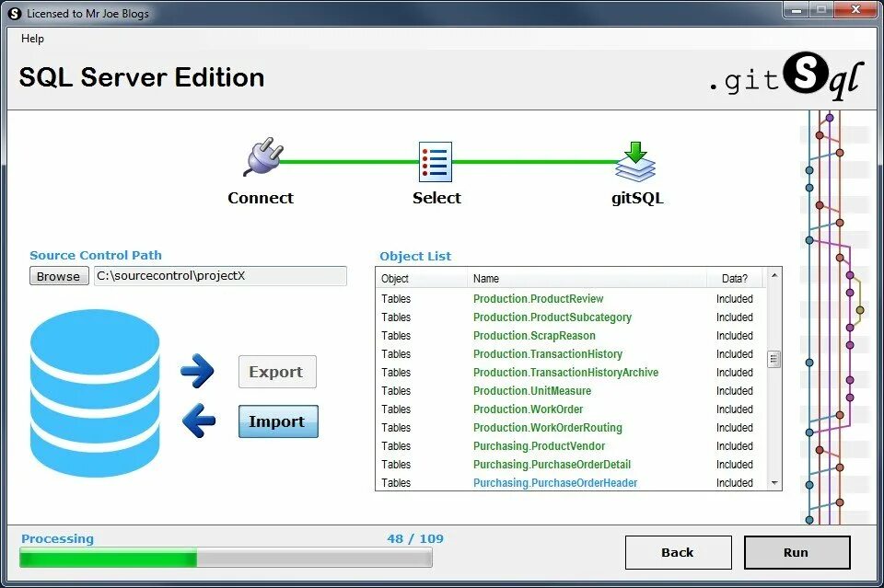Click the Object List heading
The width and height of the screenshot is (884, 588).
(415, 256)
